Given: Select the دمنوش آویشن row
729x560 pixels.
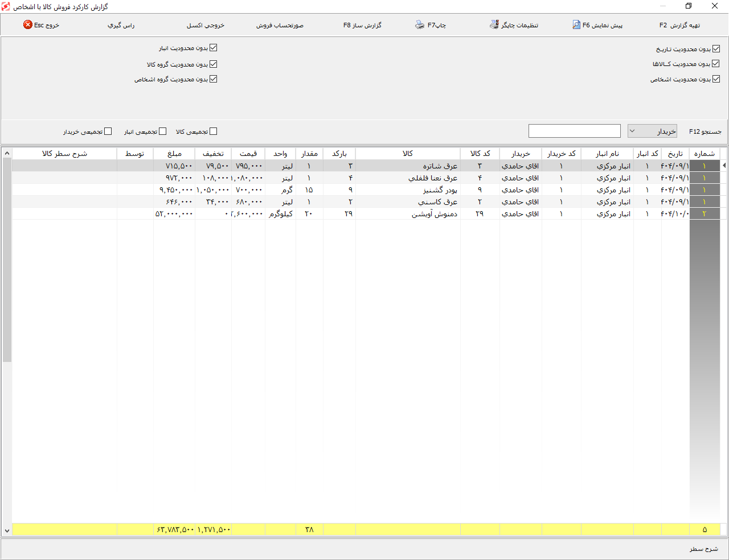Looking at the screenshot, I should click(366, 213).
